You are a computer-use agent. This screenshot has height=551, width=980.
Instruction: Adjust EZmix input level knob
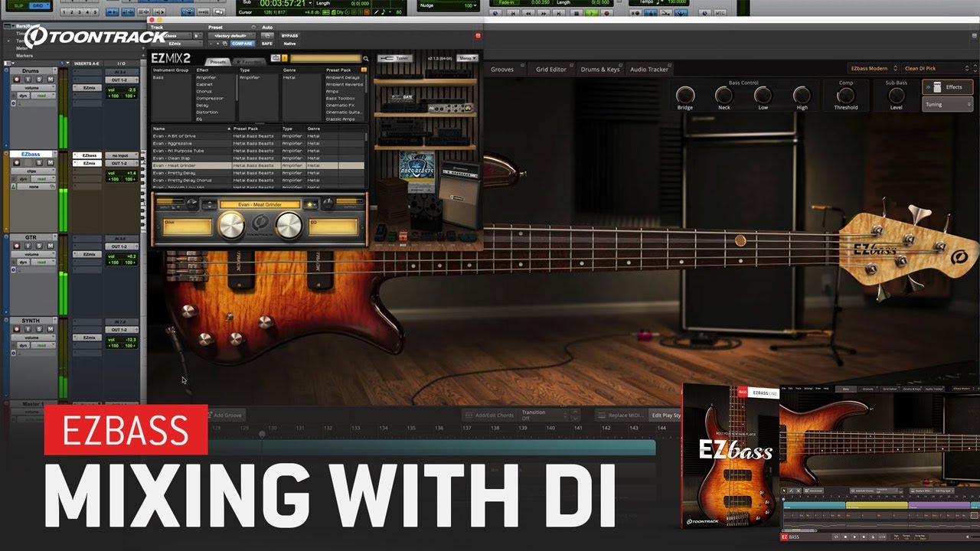(191, 203)
